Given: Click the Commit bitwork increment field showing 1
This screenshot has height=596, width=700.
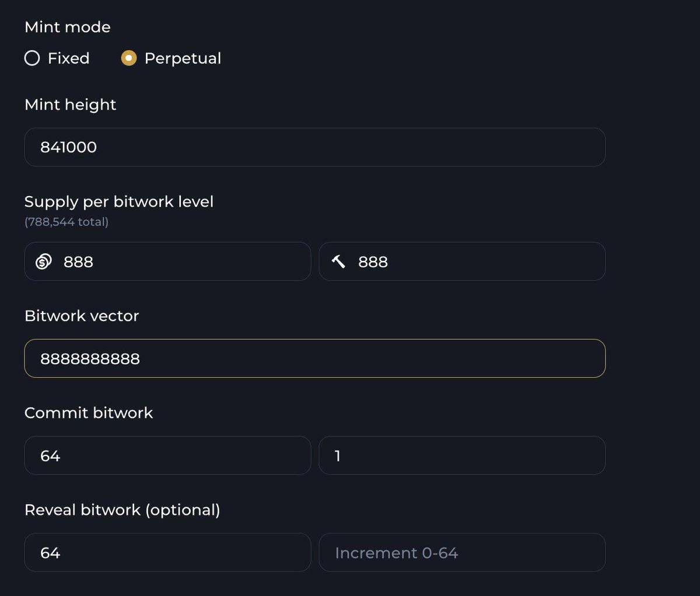Looking at the screenshot, I should point(462,455).
